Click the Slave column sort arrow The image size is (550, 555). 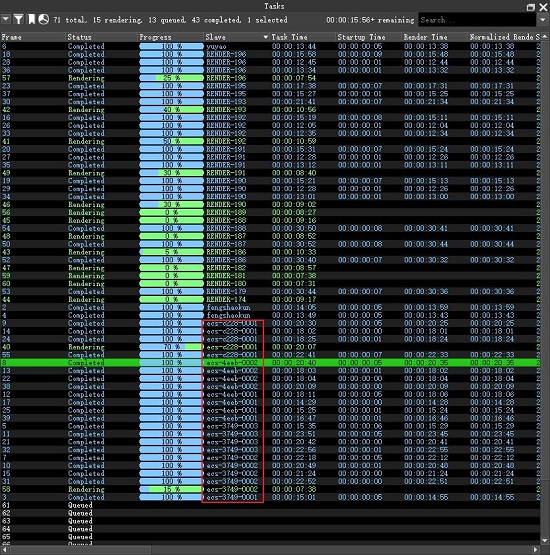(x=265, y=37)
